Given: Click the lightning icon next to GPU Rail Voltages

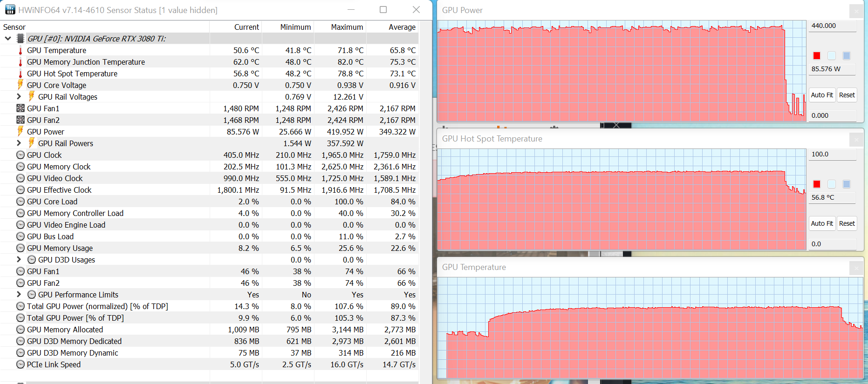Looking at the screenshot, I should 32,96.
